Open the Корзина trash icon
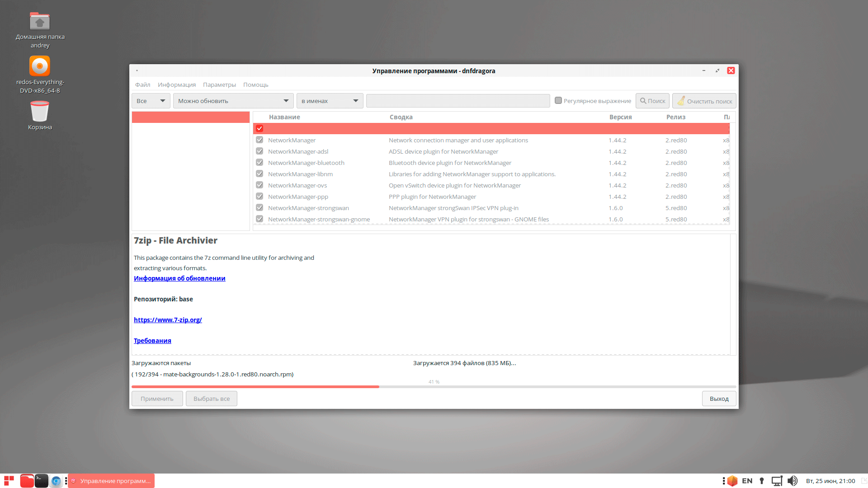Screen dimensions: 868x488 (40, 112)
